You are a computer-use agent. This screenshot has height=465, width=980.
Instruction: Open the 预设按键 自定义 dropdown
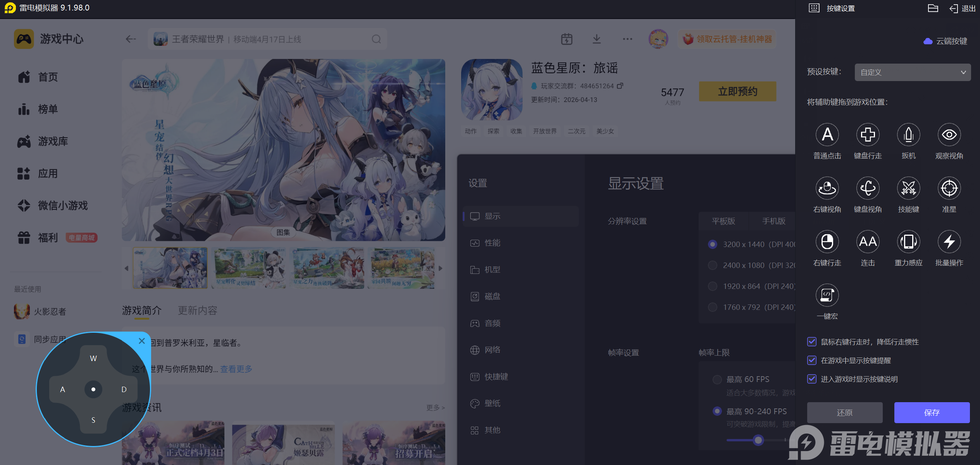coord(912,73)
